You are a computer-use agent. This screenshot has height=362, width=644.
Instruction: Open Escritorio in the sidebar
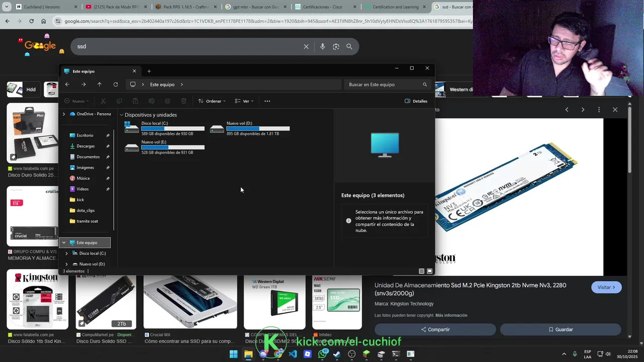pyautogui.click(x=86, y=135)
